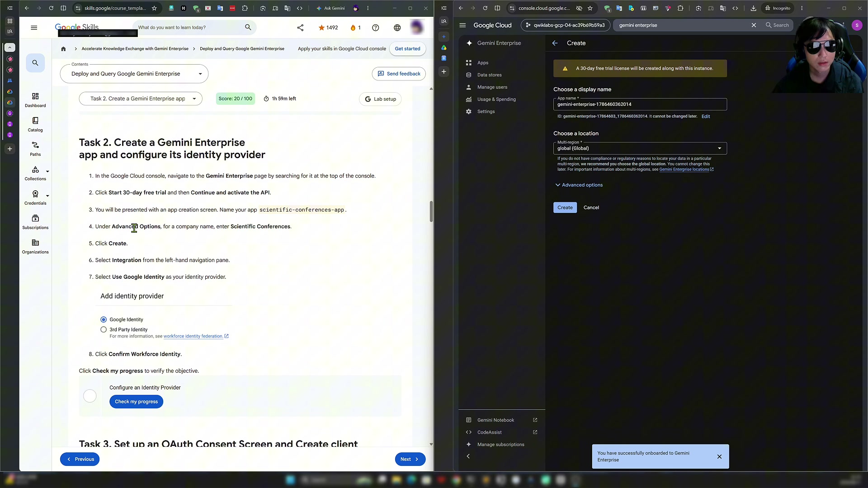This screenshot has width=868, height=488.
Task: Click Incognito indicator in right browser
Action: 778,8
